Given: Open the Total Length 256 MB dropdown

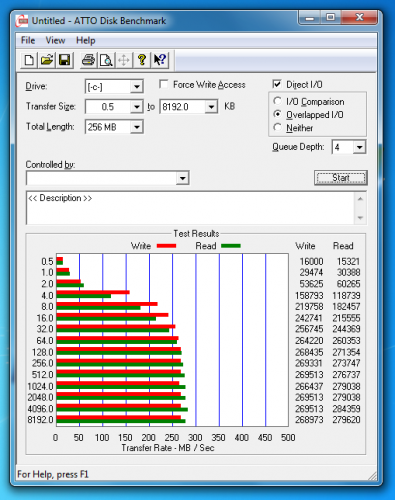Looking at the screenshot, I should (136, 127).
